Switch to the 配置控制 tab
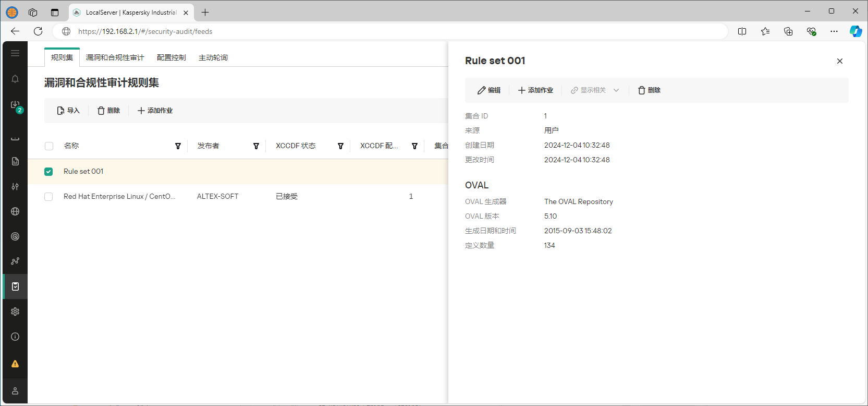Image resolution: width=868 pixels, height=406 pixels. tap(171, 57)
